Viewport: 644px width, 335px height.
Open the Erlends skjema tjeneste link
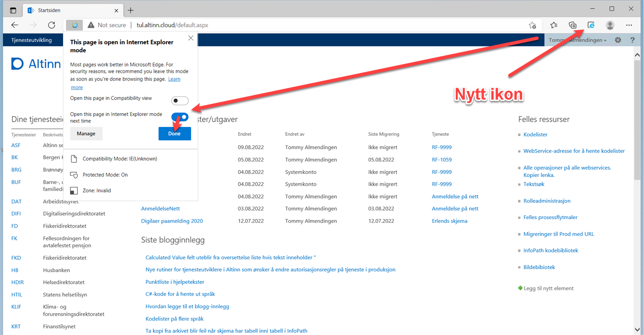point(449,221)
